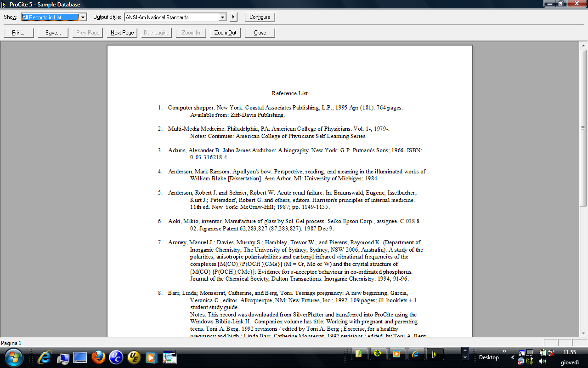Show hidden tray icons chevron
588x368 pixels.
(513, 357)
